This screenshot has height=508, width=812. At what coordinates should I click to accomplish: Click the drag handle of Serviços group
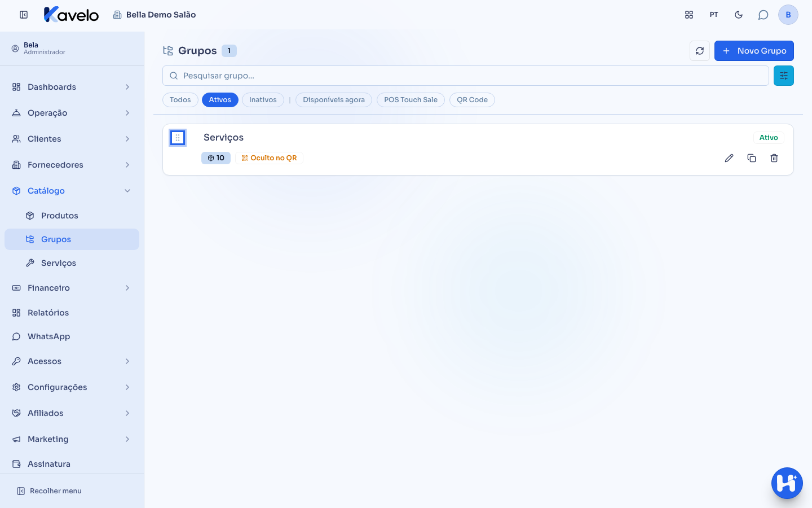coord(178,138)
